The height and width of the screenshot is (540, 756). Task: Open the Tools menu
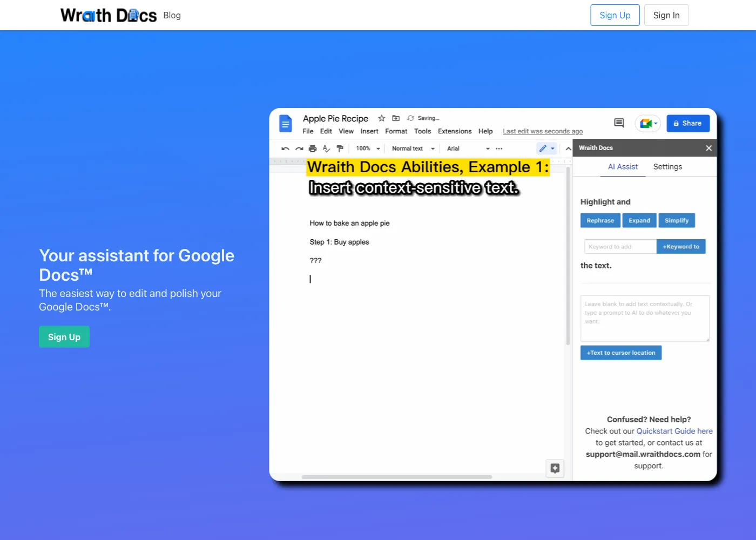click(x=423, y=131)
